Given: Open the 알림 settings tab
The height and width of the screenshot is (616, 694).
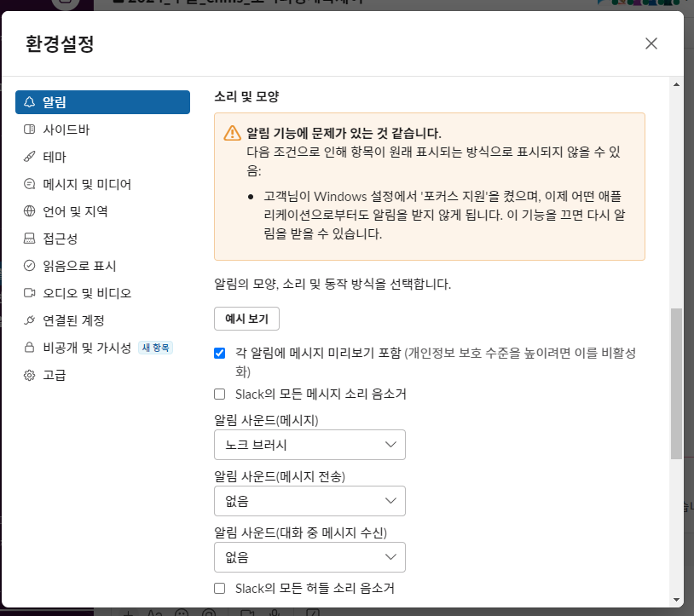Looking at the screenshot, I should [102, 102].
